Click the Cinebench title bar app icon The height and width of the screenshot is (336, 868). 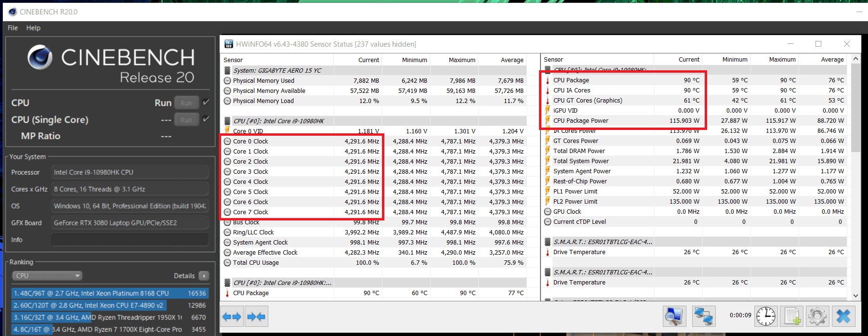(x=13, y=12)
